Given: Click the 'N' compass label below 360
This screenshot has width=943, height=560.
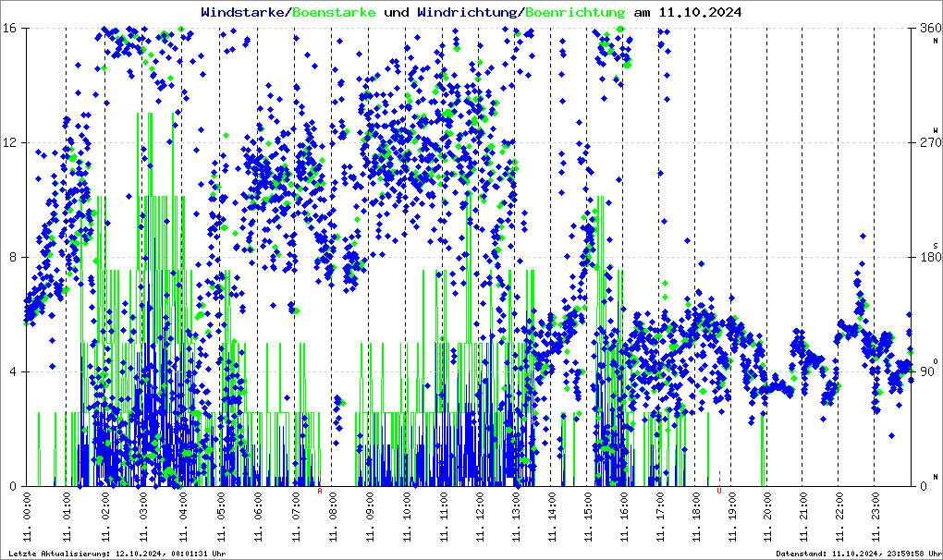Looking at the screenshot, I should pos(936,41).
